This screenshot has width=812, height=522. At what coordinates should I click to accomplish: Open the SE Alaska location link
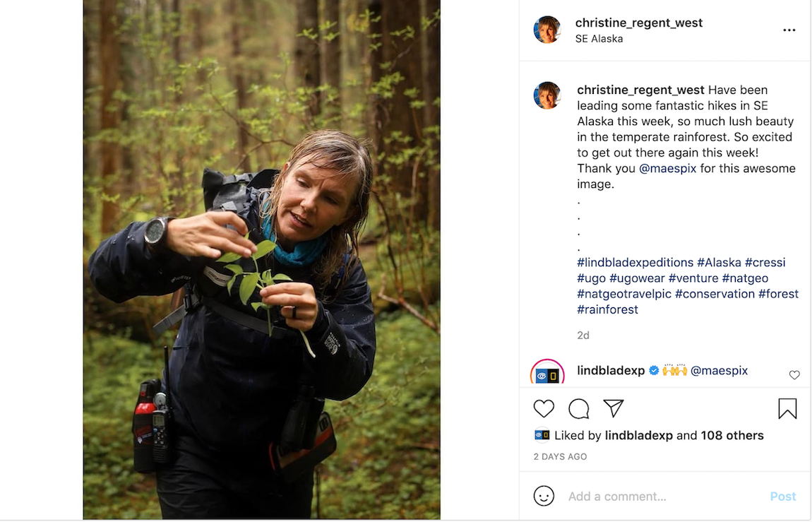coord(599,39)
